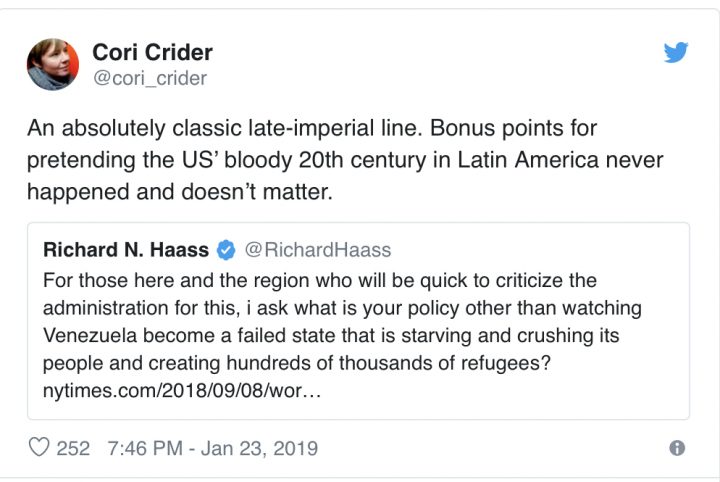
Task: Open the @cori_crider handle
Action: tap(149, 78)
